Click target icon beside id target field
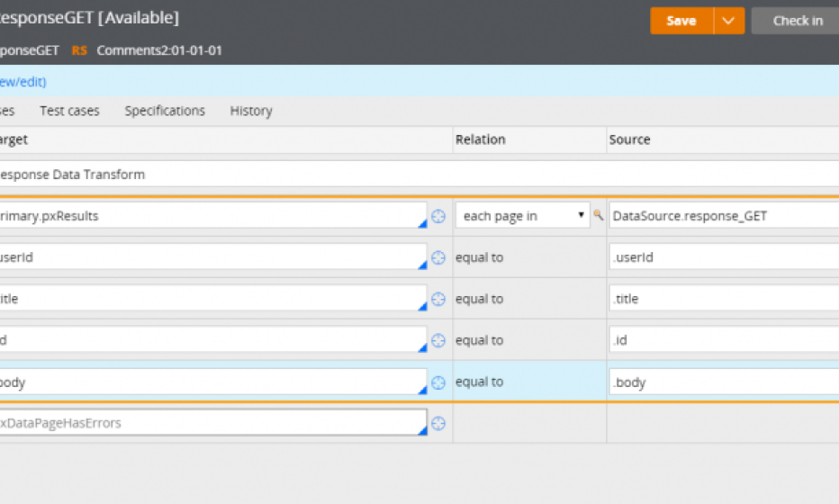 [x=438, y=340]
